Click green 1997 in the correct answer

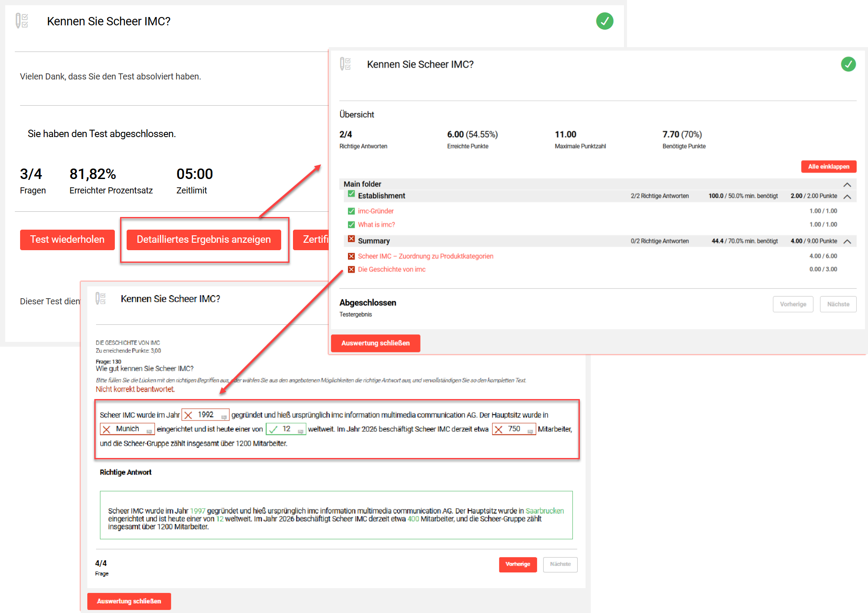198,511
